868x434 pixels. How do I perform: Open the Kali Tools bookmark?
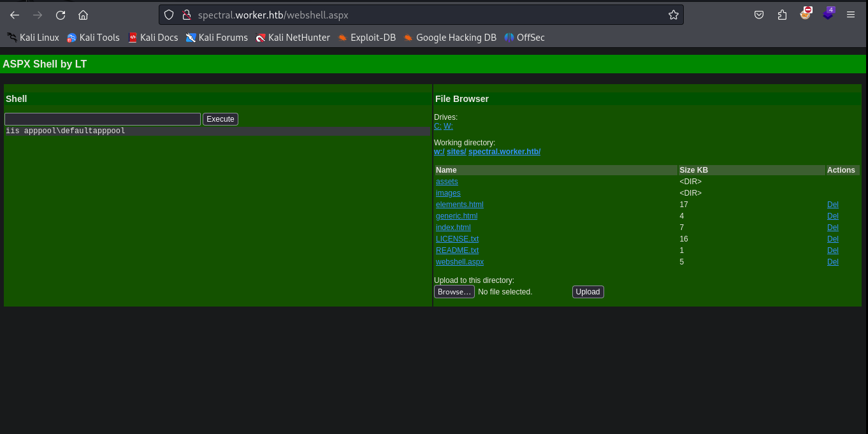[94, 38]
